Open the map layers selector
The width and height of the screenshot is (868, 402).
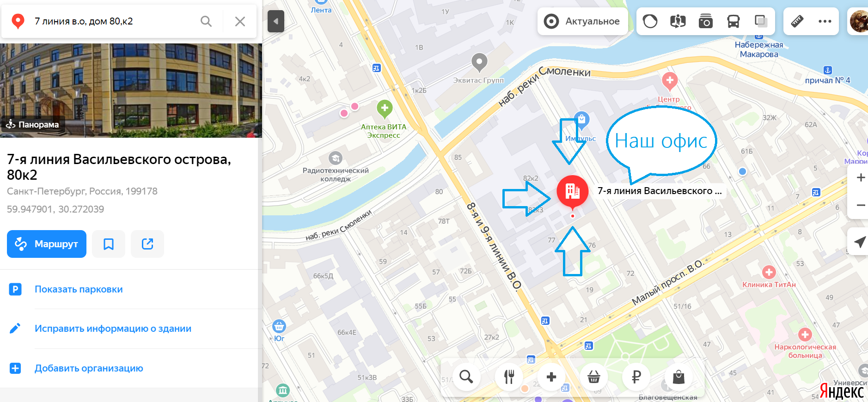tap(761, 21)
